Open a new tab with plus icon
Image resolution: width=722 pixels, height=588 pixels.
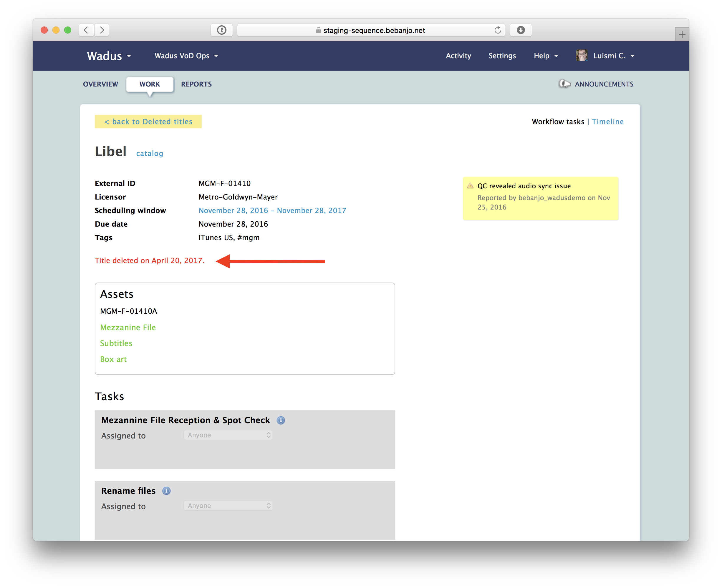682,34
